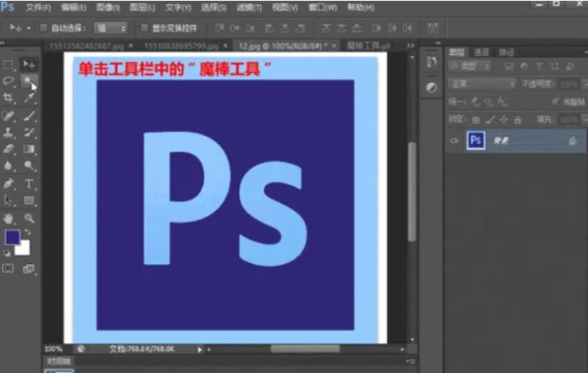This screenshot has width=588, height=373.
Task: Toggle the 自动选择 checkbox
Action: tap(43, 28)
